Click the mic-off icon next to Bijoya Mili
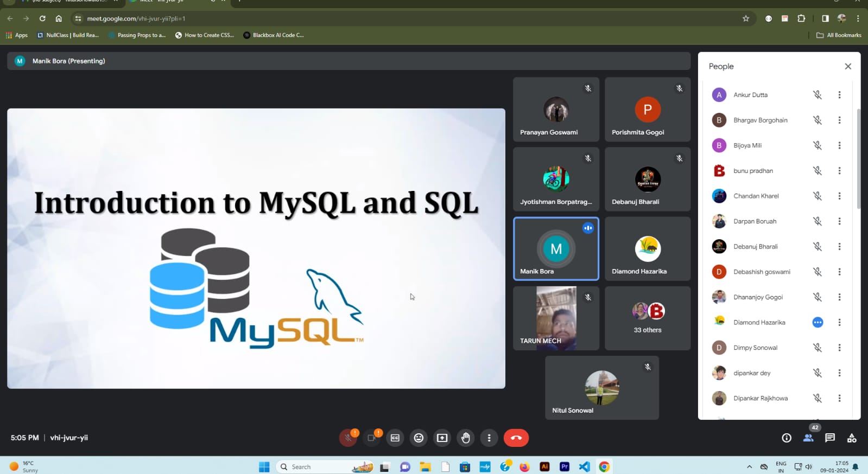This screenshot has height=474, width=868. [x=818, y=145]
